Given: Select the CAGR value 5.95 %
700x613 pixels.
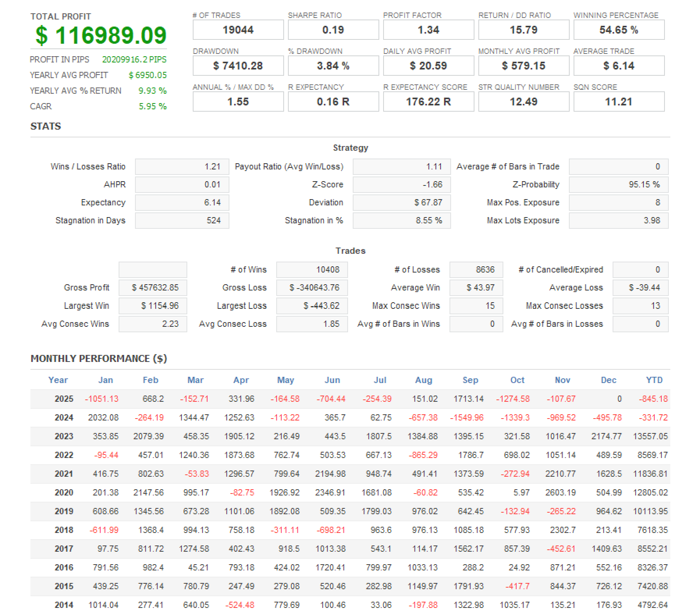Looking at the screenshot, I should tap(153, 106).
